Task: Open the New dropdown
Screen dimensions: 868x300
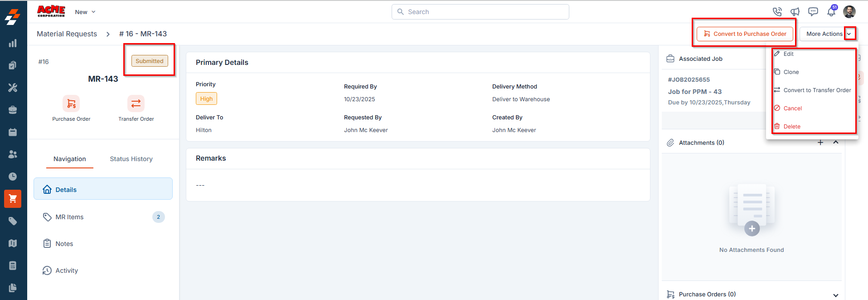Action: [x=85, y=12]
